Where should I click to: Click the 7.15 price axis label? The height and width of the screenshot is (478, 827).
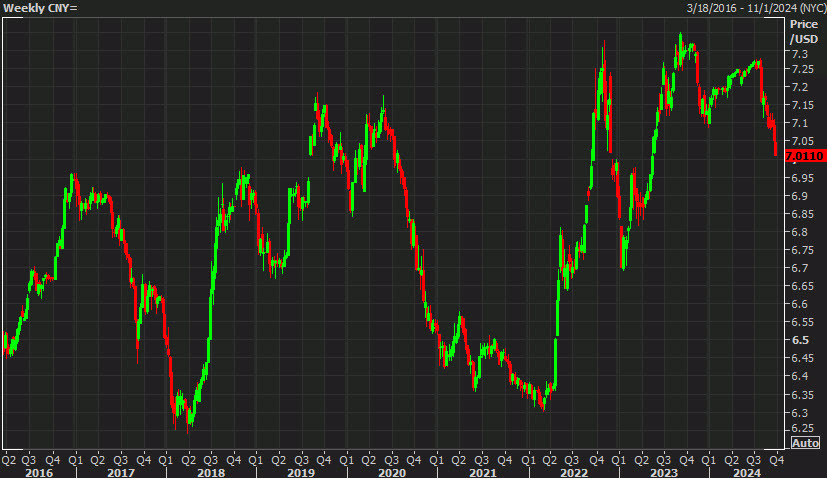click(x=802, y=105)
